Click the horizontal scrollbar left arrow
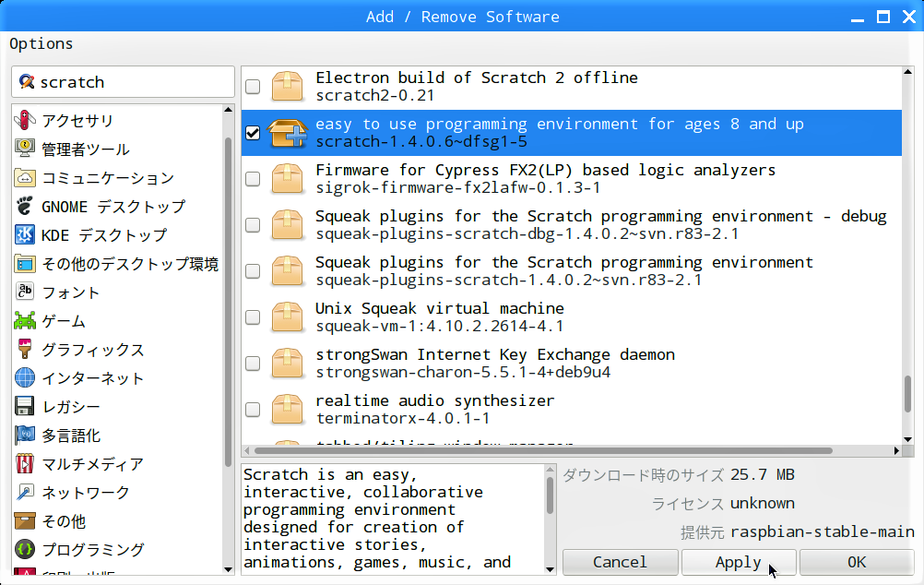This screenshot has height=585, width=924. click(x=247, y=451)
